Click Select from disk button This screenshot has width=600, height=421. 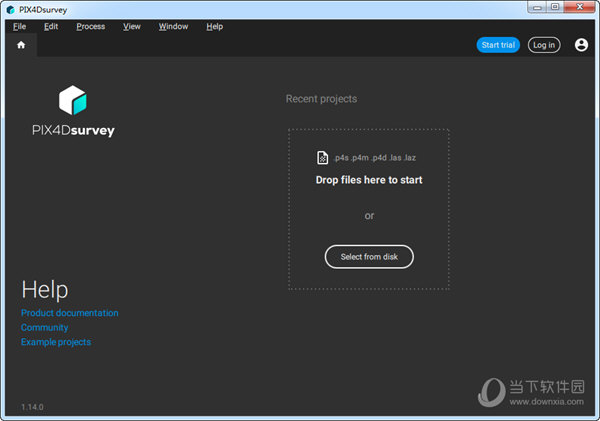[x=369, y=256]
